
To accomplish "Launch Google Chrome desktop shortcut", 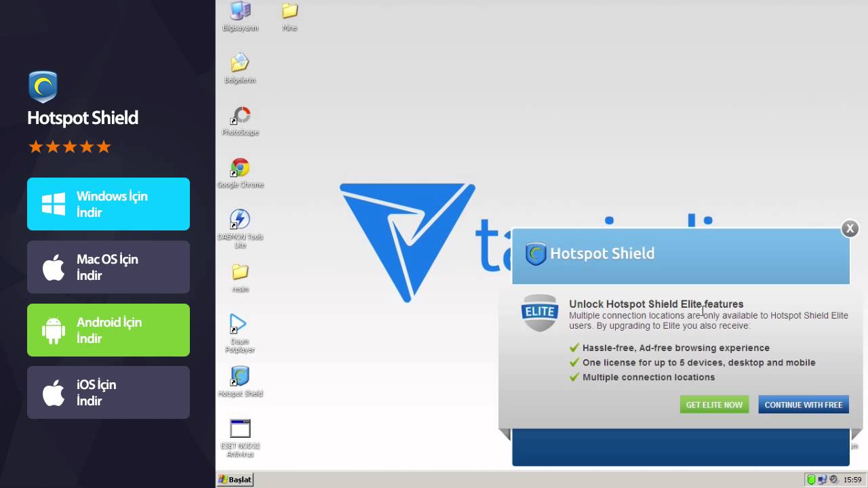I will 240,173.
